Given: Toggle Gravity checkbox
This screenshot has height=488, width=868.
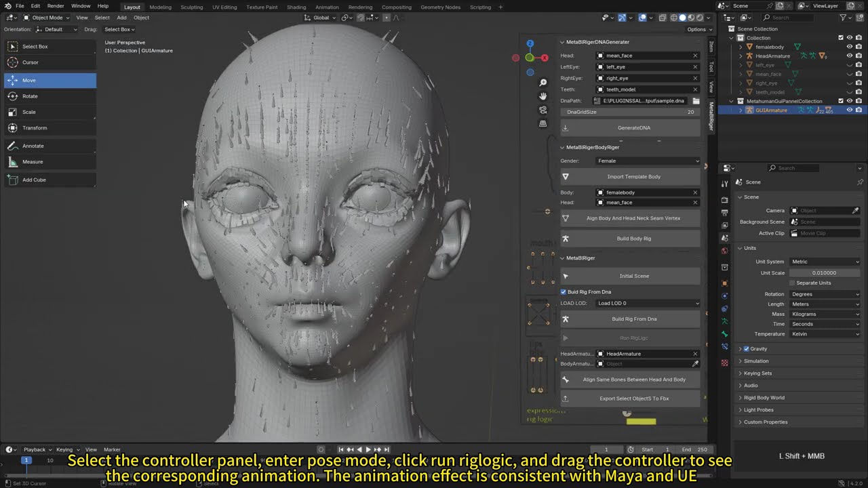Looking at the screenshot, I should pyautogui.click(x=747, y=348).
